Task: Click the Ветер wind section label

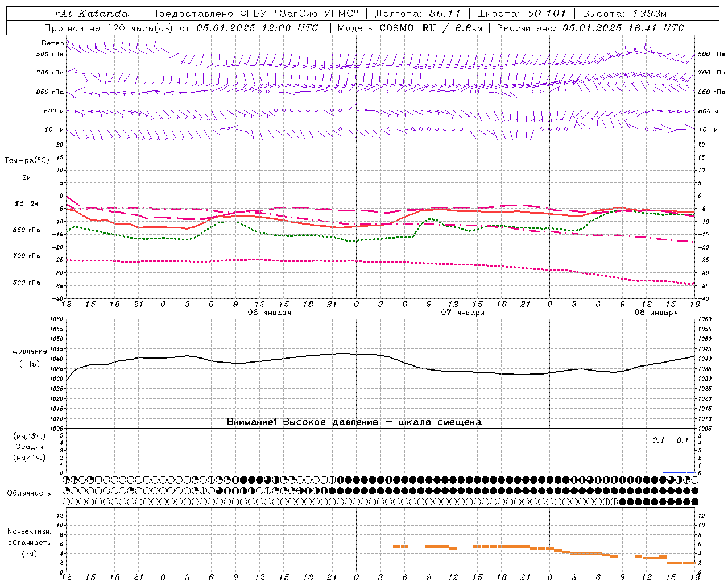Action: tap(52, 43)
